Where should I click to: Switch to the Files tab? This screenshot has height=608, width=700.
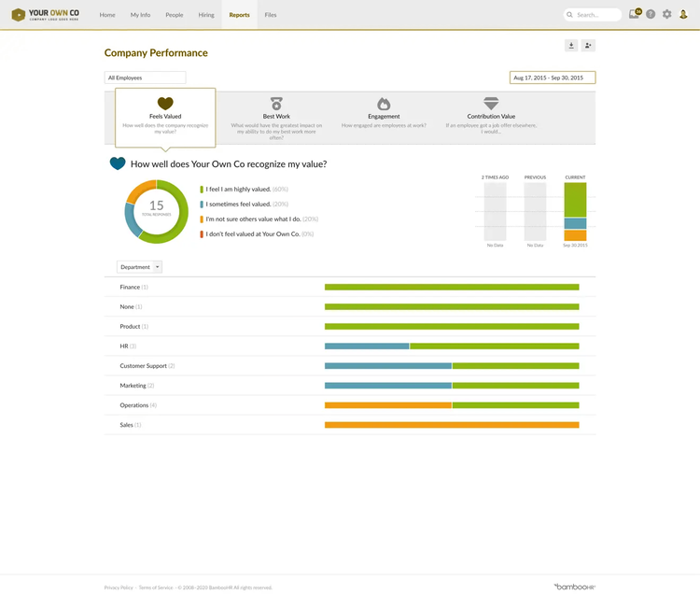(271, 15)
